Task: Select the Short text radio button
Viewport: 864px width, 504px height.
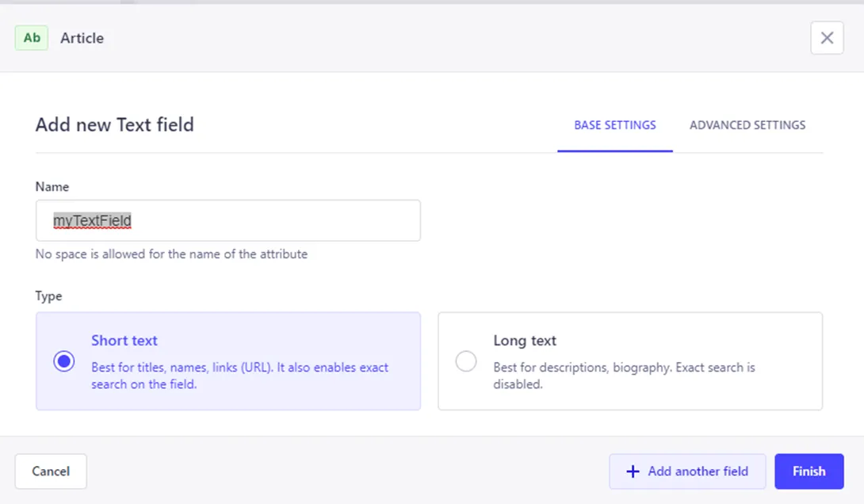Action: coord(64,361)
